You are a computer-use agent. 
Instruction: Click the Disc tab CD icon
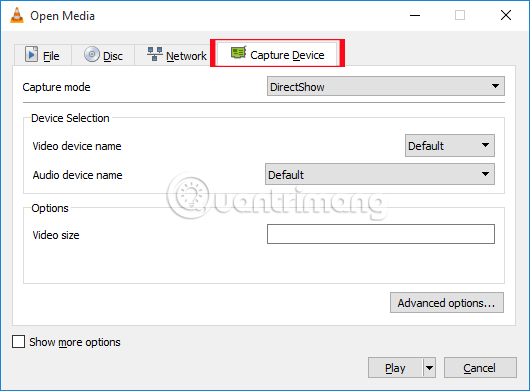(92, 54)
